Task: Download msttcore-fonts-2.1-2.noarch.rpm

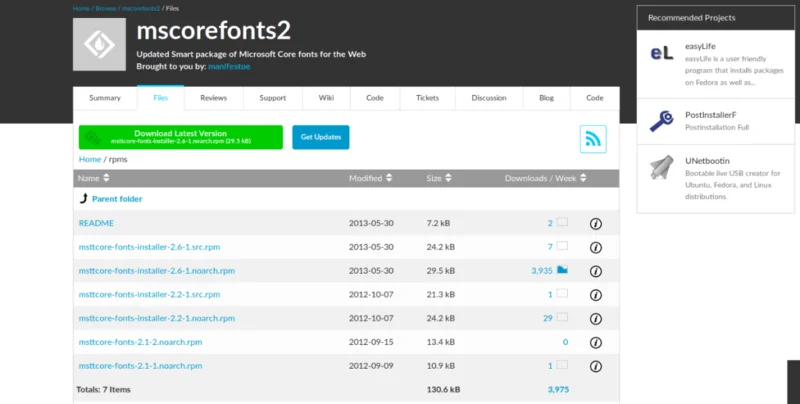Action: click(140, 342)
